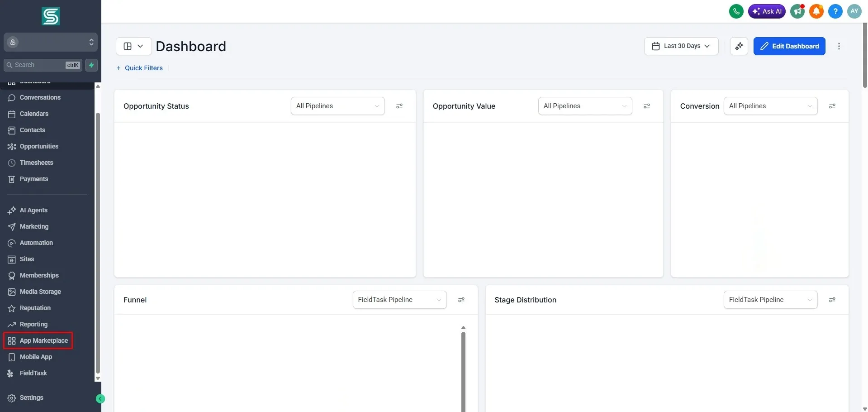Click the Dashboard page heading
Screen dimensions: 868x412
click(x=191, y=46)
